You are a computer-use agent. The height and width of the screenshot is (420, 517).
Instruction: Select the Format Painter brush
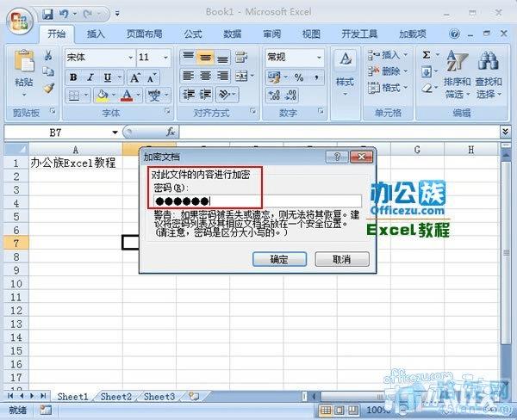(x=48, y=88)
